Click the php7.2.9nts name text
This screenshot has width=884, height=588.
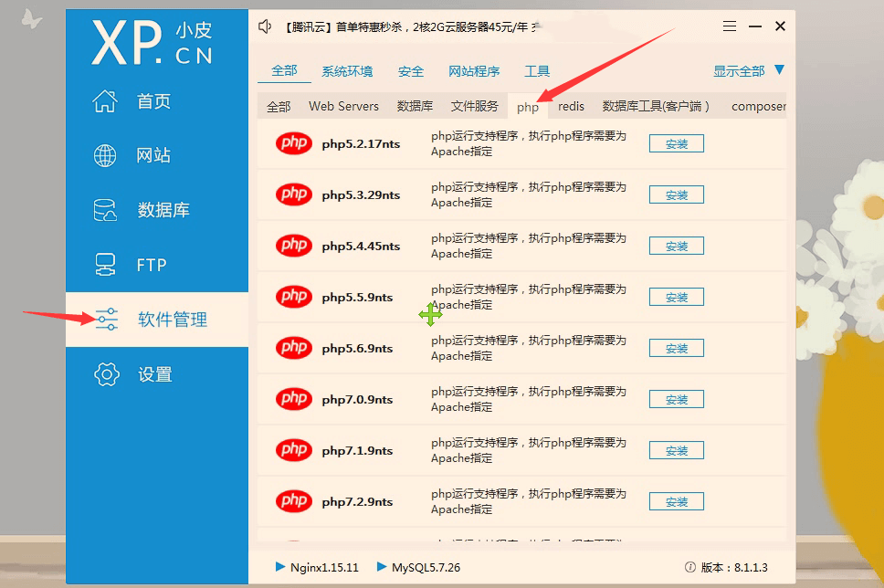click(x=357, y=502)
